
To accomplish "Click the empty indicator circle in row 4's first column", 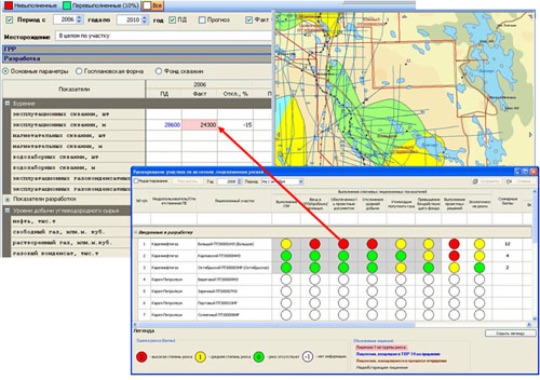I will click(x=286, y=279).
